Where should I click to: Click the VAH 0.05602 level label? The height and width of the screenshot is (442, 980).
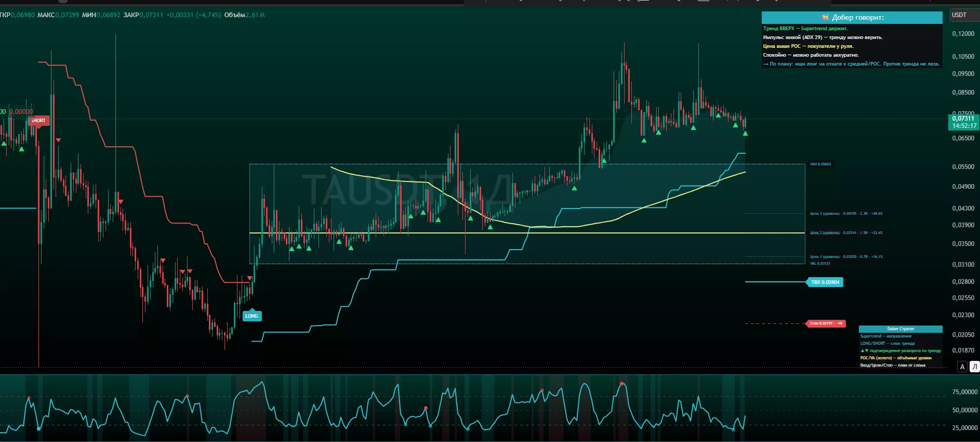pyautogui.click(x=820, y=164)
